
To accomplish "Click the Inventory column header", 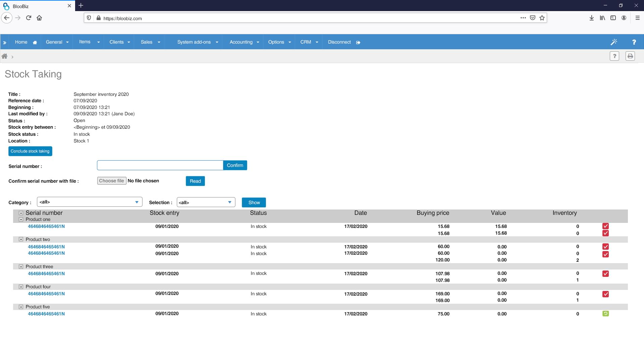I will (x=565, y=213).
